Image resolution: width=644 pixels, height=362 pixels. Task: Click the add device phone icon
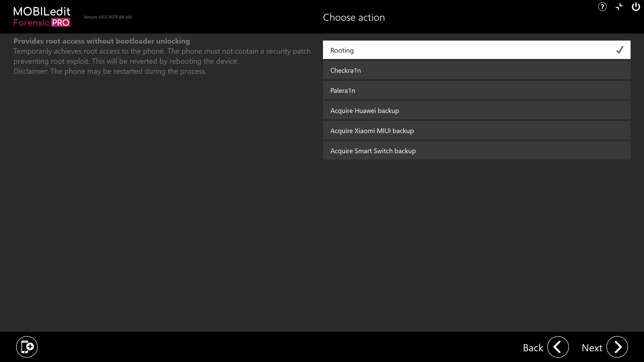pos(27,347)
